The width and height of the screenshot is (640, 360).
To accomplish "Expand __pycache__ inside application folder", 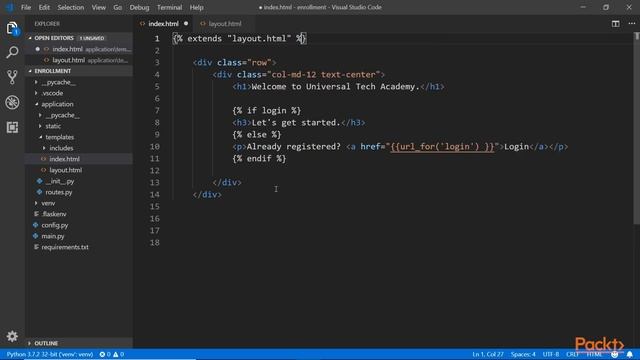I will 62,115.
